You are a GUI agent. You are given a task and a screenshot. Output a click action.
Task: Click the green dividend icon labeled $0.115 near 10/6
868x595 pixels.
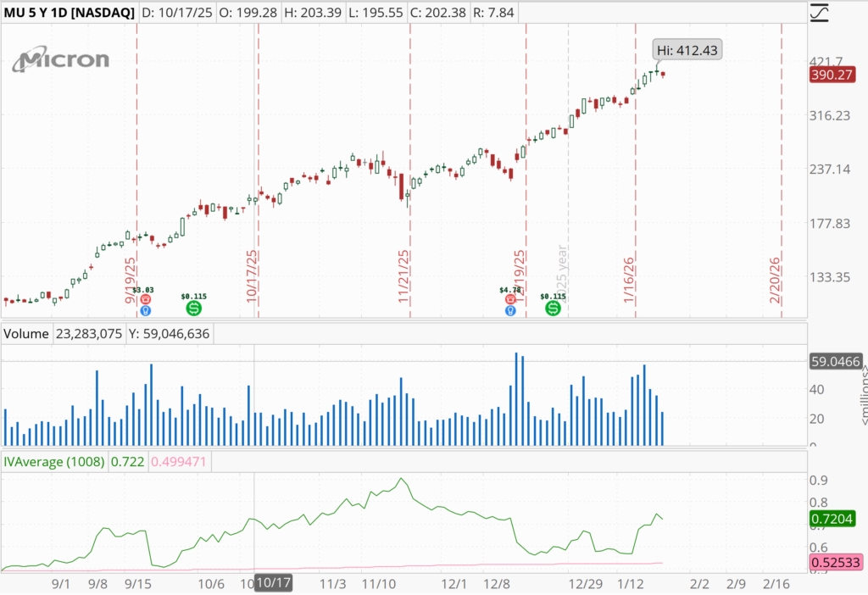[x=193, y=309]
